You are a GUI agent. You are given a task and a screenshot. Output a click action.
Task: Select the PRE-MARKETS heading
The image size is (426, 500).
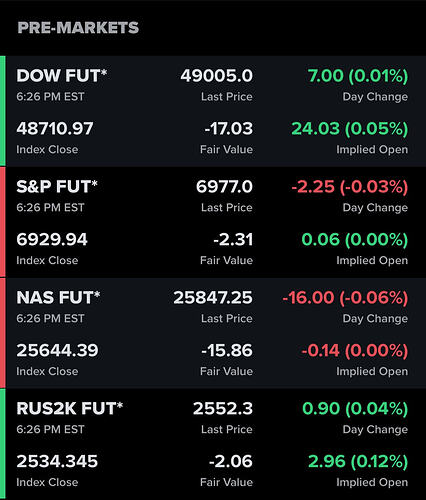[x=78, y=28]
